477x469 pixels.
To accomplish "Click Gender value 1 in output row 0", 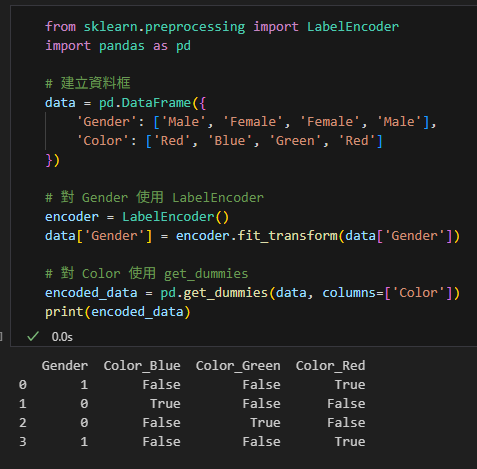I will 84,385.
